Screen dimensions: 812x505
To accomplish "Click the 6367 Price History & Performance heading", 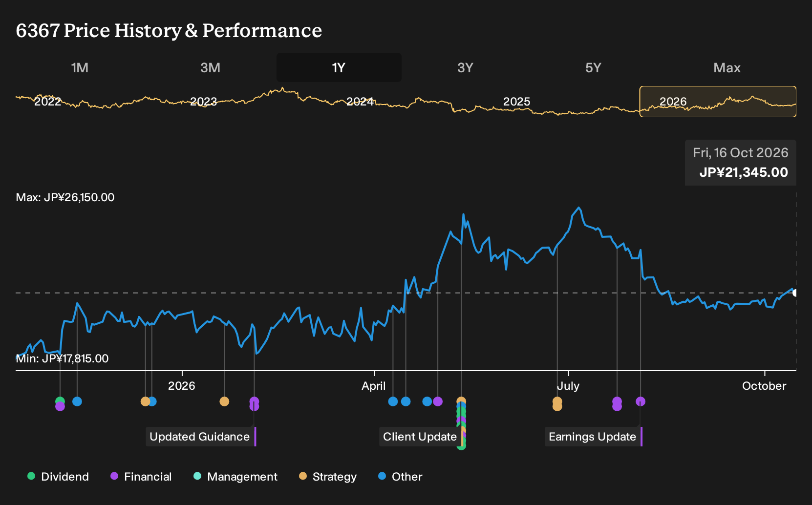I will (169, 30).
